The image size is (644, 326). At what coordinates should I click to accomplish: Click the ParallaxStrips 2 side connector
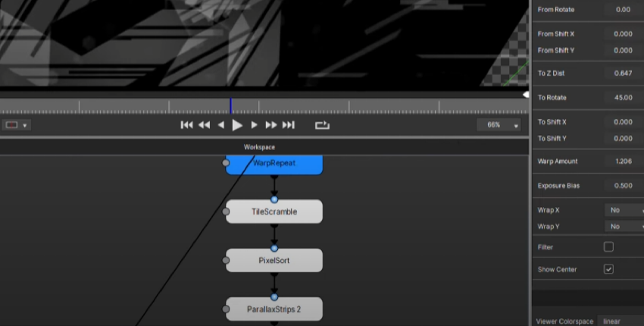click(x=226, y=309)
